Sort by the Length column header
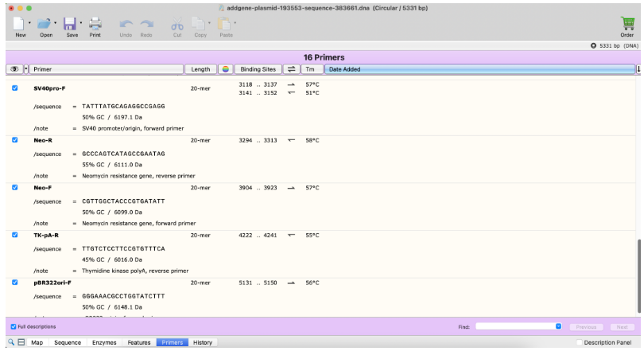This screenshot has width=644, height=351. [200, 69]
